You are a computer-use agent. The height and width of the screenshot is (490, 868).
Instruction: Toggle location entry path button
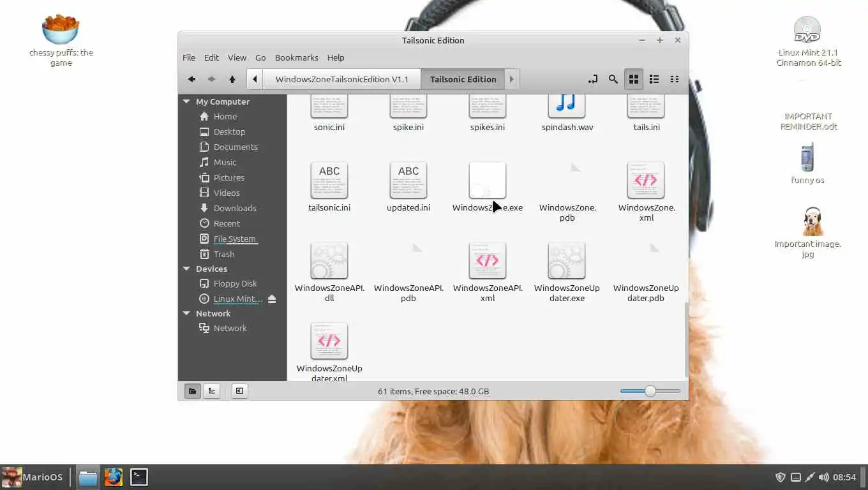pos(593,79)
